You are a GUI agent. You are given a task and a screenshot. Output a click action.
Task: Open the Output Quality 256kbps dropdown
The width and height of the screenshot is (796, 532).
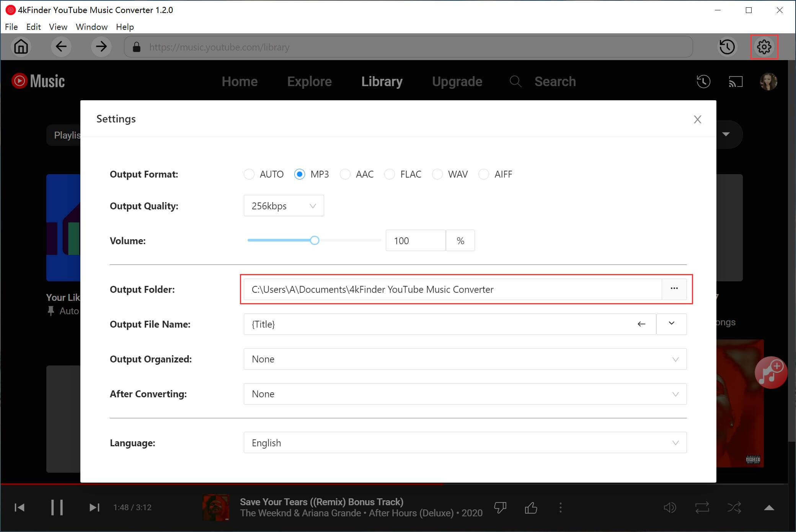point(284,206)
